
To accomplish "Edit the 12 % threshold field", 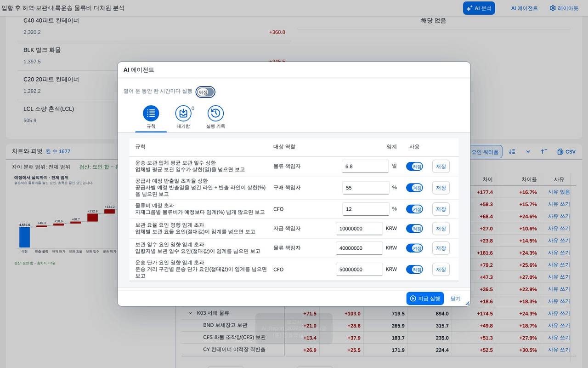I will coord(365,209).
